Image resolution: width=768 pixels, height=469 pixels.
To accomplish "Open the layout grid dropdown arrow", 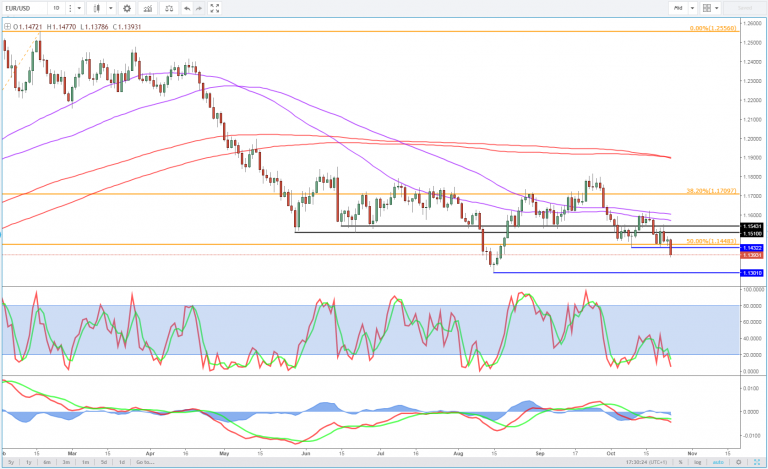I will pyautogui.click(x=717, y=8).
